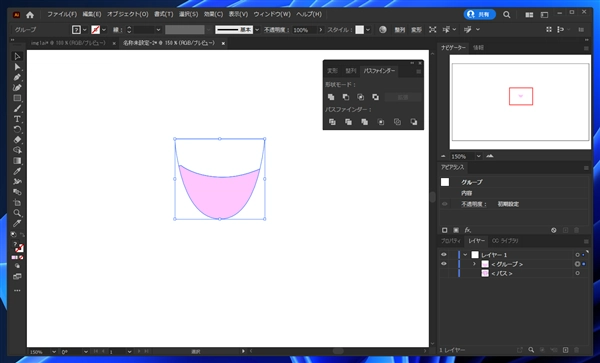The image size is (600, 363).
Task: Swap fill and stroke arrows
Action: click(22, 234)
